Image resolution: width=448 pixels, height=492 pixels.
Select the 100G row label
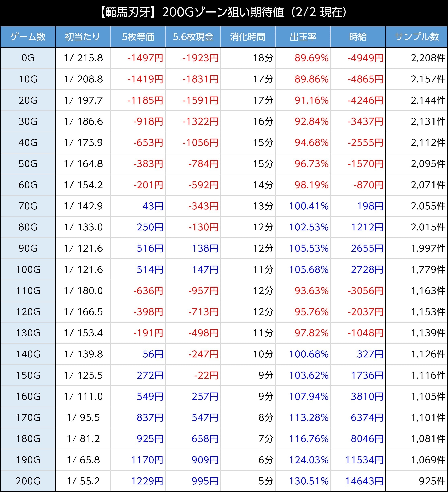28,269
